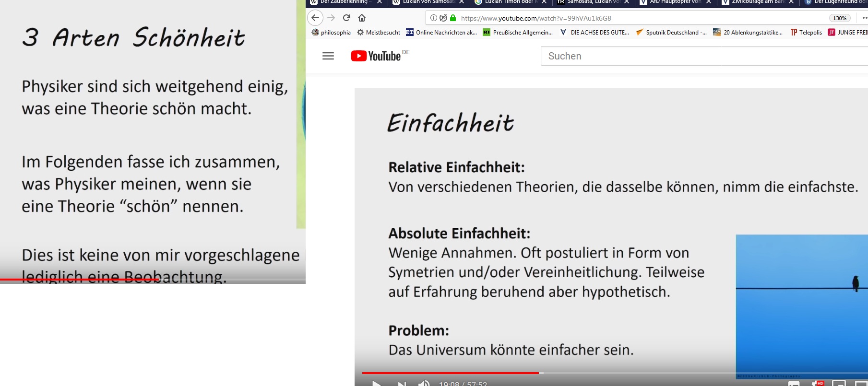The height and width of the screenshot is (386, 868).
Task: Play the YouTube video
Action: pos(377,383)
